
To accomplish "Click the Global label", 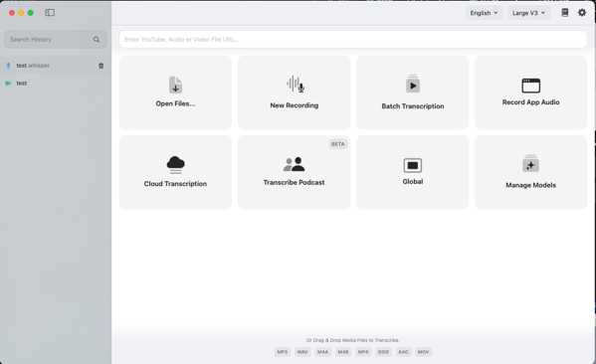I will 413,182.
